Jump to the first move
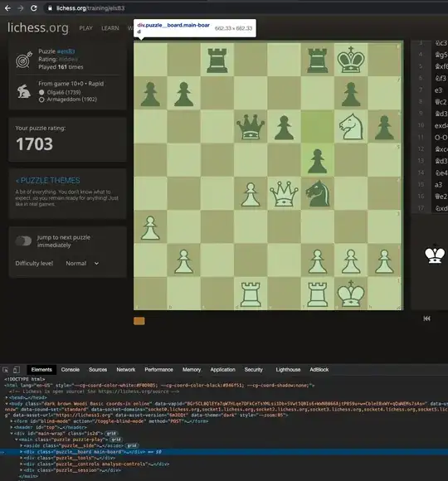Screen dimensions: 448x481 pyautogui.click(x=426, y=318)
